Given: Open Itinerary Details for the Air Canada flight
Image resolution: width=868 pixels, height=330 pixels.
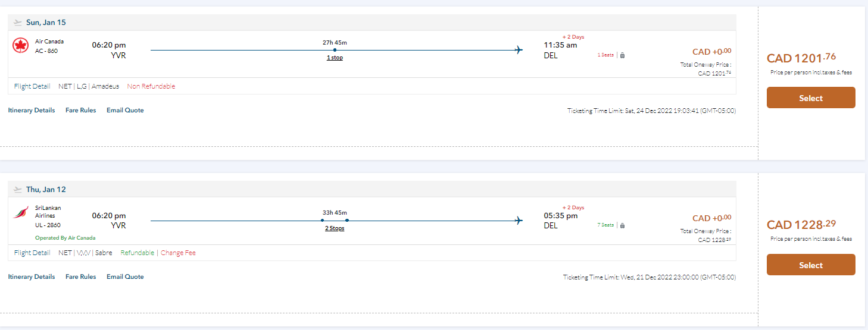Looking at the screenshot, I should pos(32,110).
